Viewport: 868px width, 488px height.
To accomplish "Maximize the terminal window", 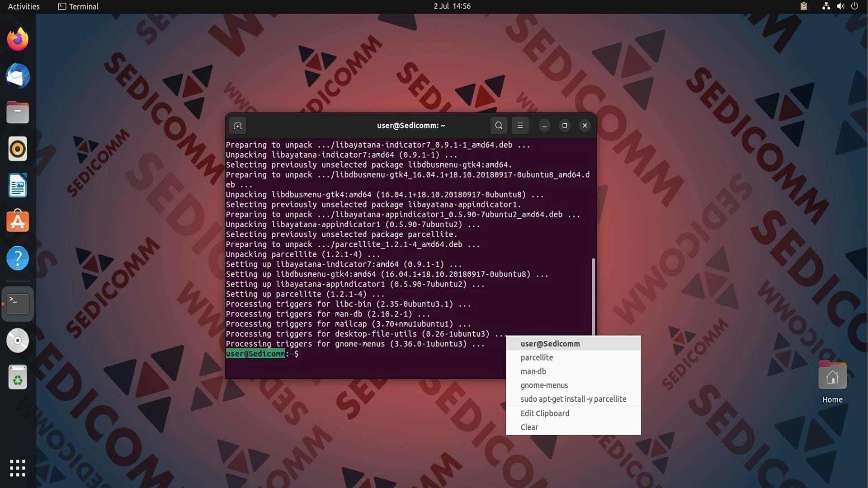I will (564, 126).
